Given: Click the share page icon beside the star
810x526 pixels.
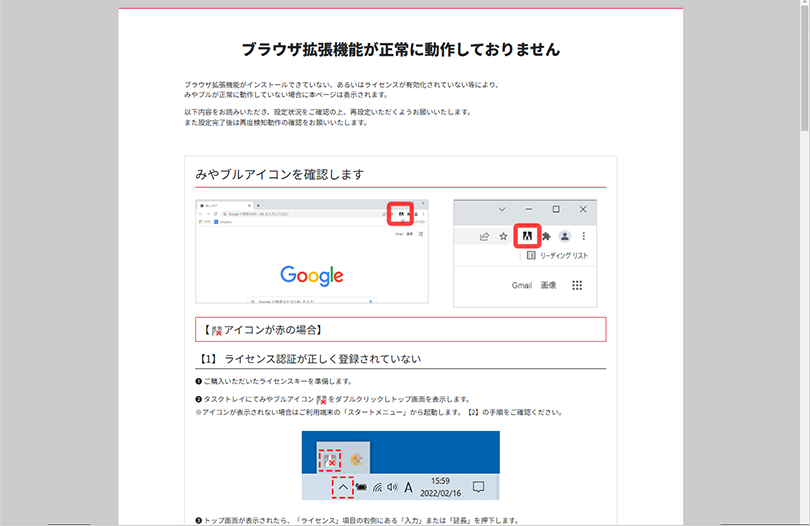Looking at the screenshot, I should tap(484, 236).
